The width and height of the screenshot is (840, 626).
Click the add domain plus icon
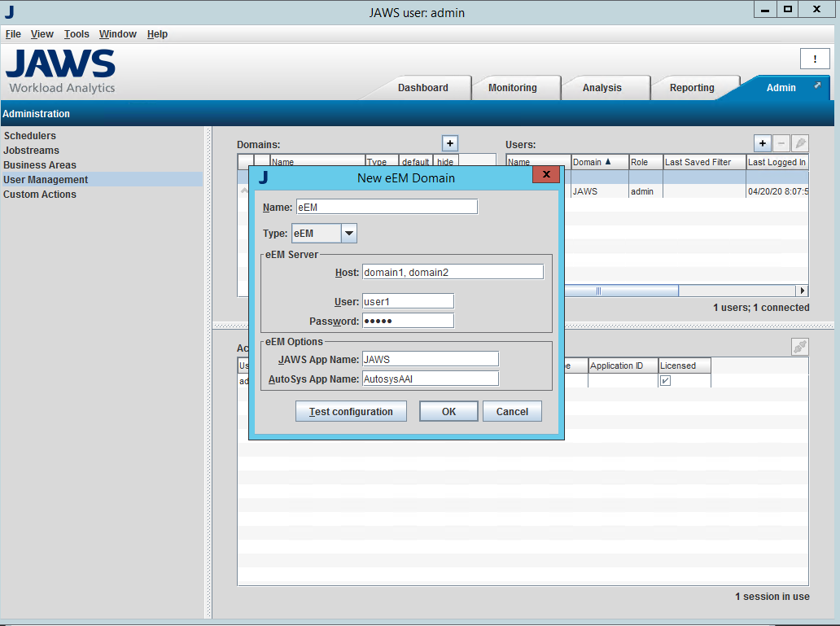450,143
